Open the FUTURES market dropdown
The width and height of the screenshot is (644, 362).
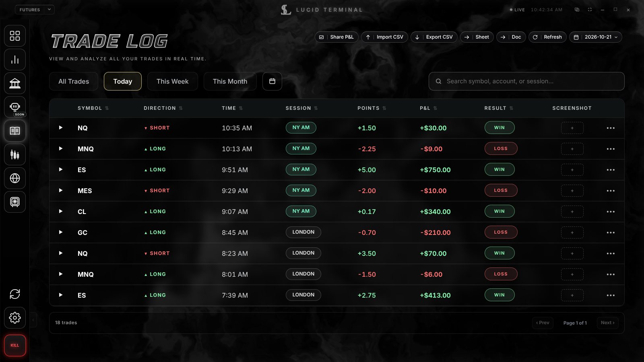click(35, 10)
